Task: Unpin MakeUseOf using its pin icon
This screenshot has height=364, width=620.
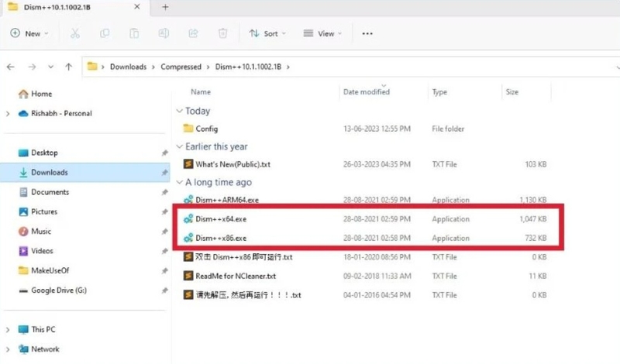Action: click(x=164, y=271)
